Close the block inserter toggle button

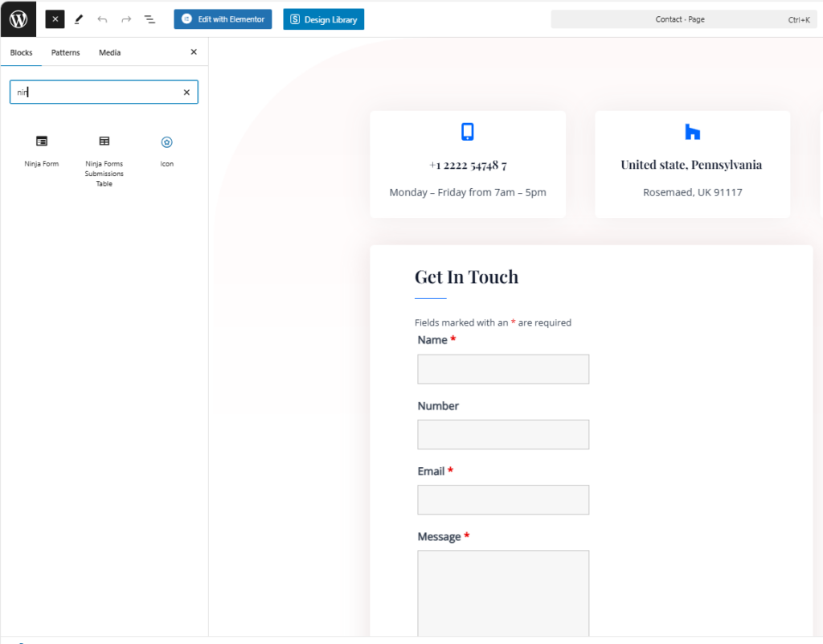[x=55, y=19]
